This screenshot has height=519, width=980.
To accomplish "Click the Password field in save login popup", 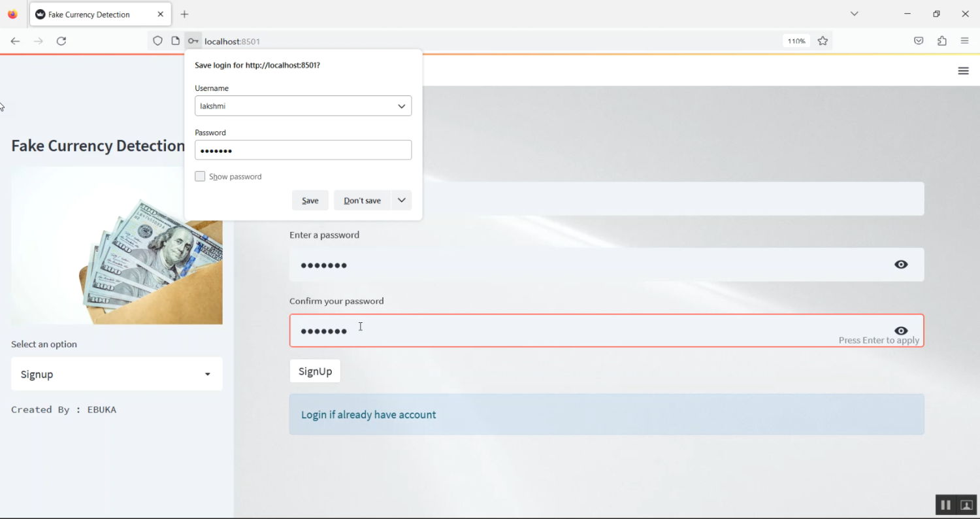I will [303, 150].
